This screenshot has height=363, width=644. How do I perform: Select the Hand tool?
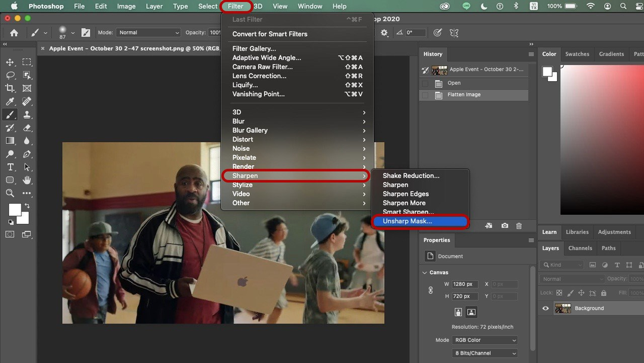[27, 180]
